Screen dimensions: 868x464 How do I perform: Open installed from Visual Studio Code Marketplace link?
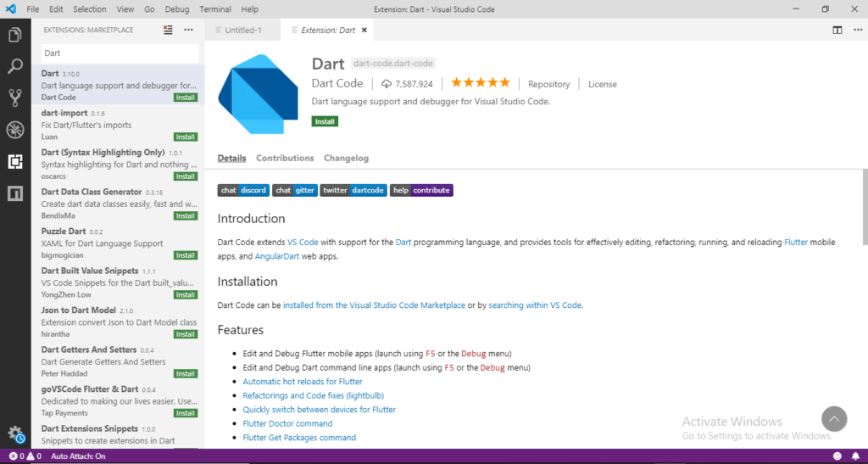tap(374, 305)
